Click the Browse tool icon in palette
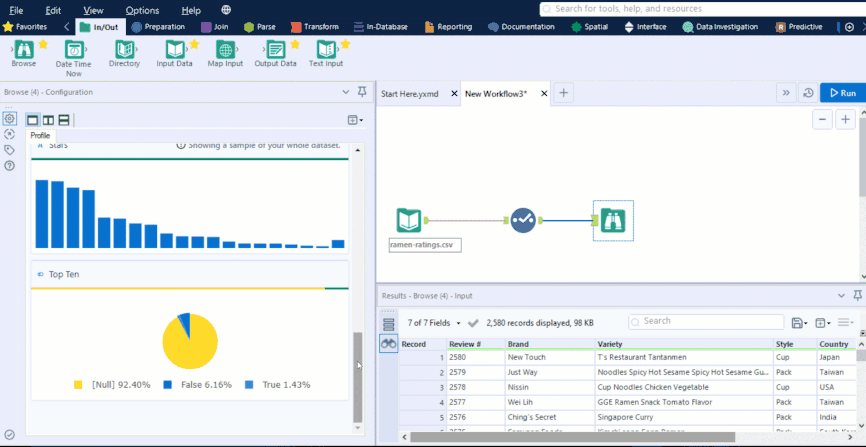 pos(23,50)
